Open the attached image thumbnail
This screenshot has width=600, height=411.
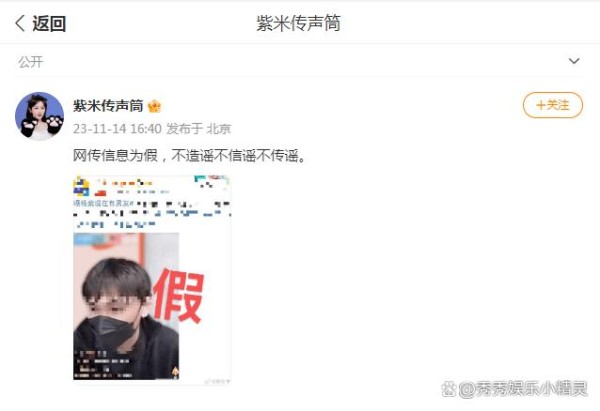[x=152, y=279]
